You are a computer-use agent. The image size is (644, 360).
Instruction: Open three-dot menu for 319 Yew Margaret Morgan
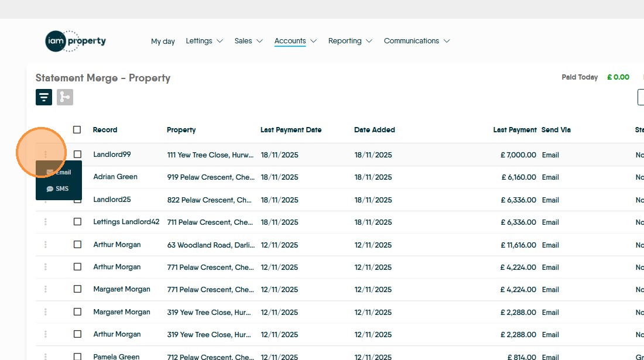[46, 312]
